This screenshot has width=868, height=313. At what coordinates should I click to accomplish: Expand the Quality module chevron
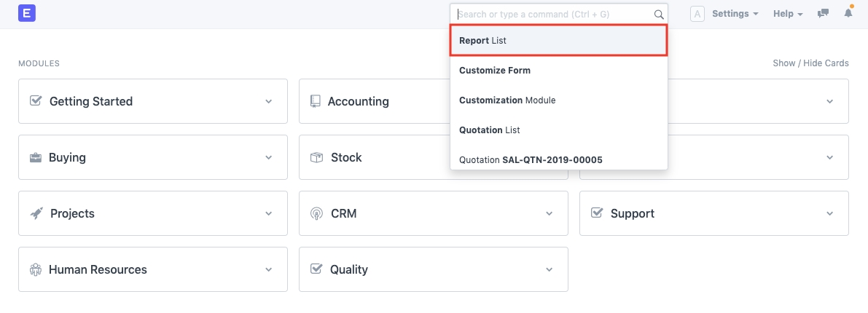tap(549, 269)
